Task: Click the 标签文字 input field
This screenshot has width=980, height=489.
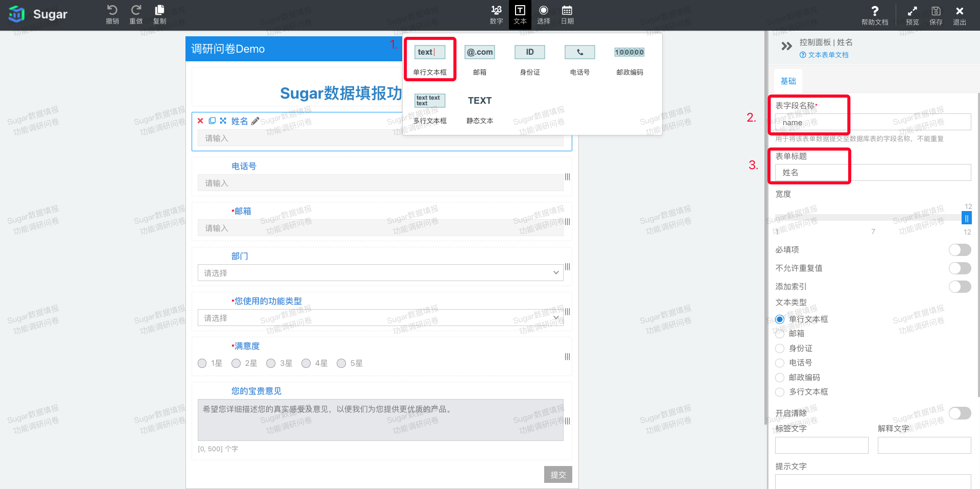Action: (x=822, y=445)
